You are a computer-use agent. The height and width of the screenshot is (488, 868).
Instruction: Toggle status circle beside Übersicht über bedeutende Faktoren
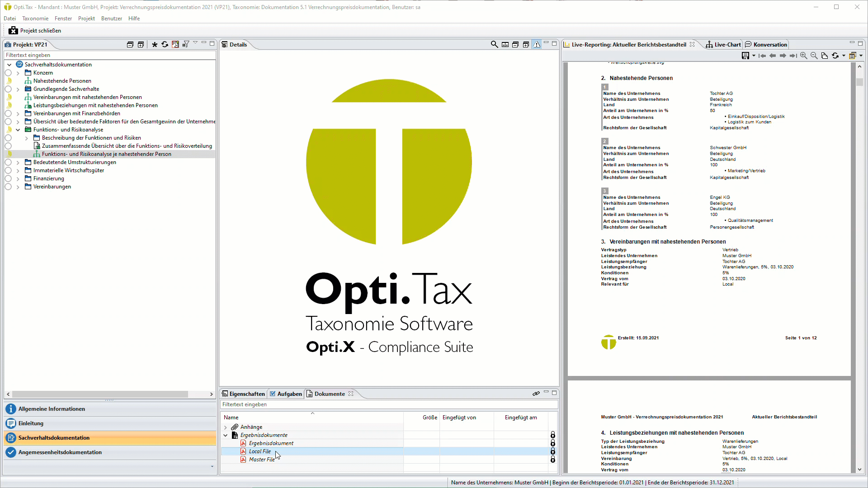[x=8, y=122]
